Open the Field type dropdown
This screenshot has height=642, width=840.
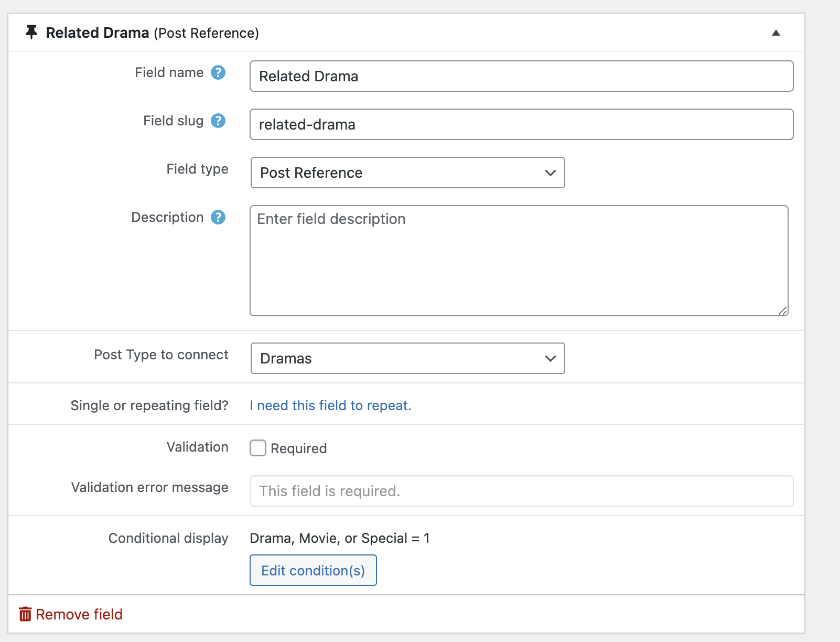407,173
